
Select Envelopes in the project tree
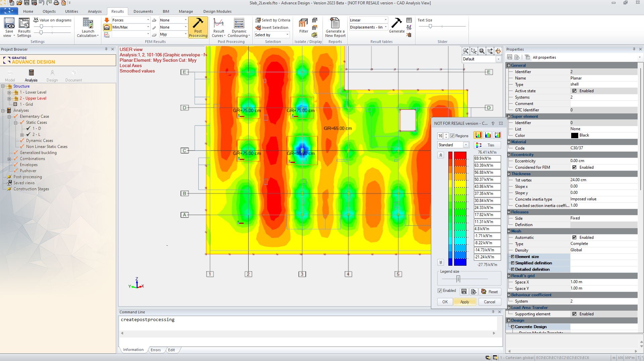29,165
